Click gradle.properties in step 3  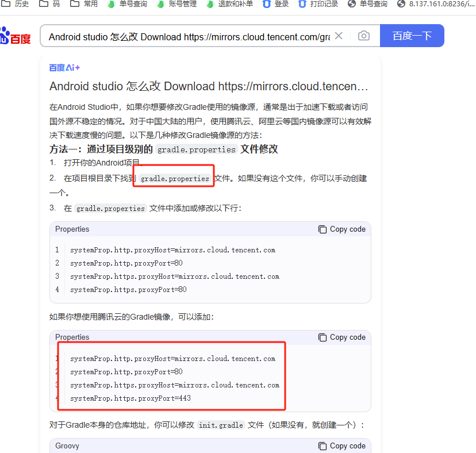click(110, 209)
